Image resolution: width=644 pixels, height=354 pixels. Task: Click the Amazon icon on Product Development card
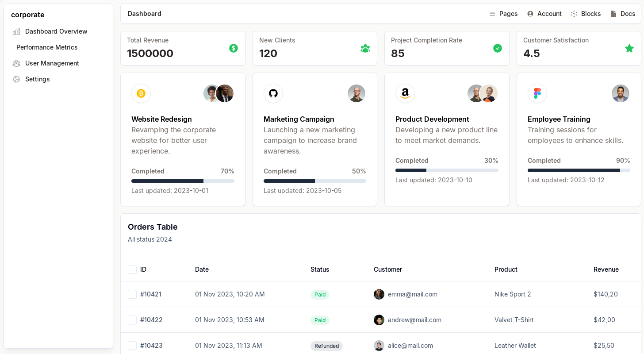click(405, 93)
